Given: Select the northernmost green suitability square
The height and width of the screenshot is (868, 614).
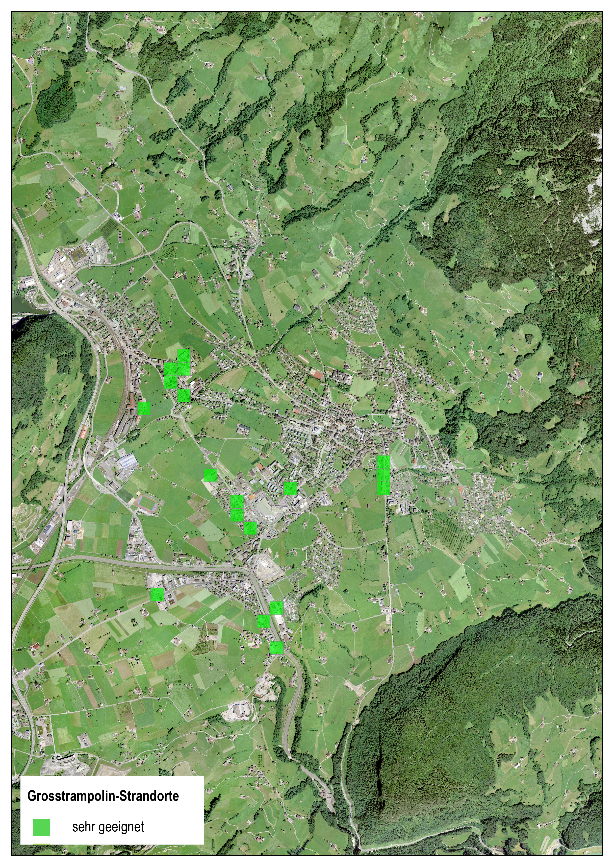Looking at the screenshot, I should point(183,356).
